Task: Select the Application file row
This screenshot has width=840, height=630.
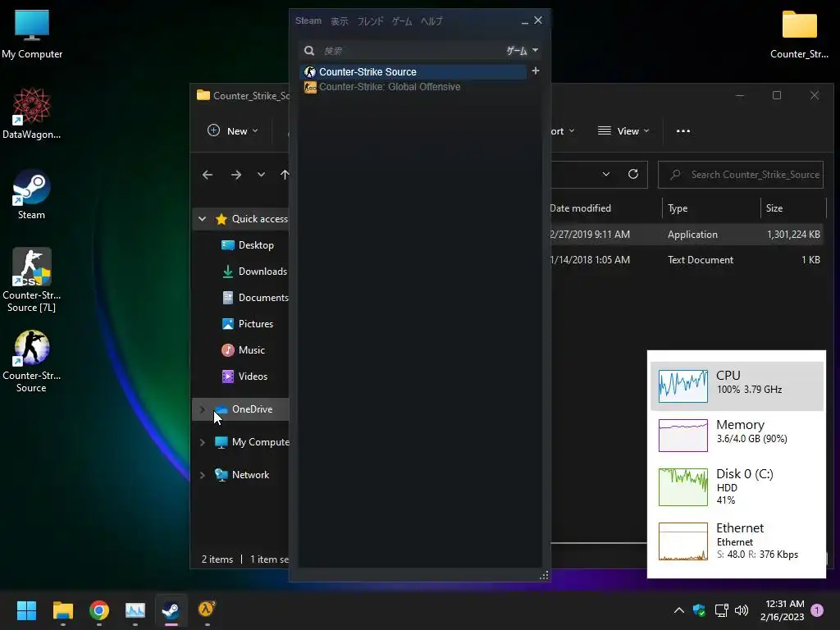Action: (x=687, y=234)
